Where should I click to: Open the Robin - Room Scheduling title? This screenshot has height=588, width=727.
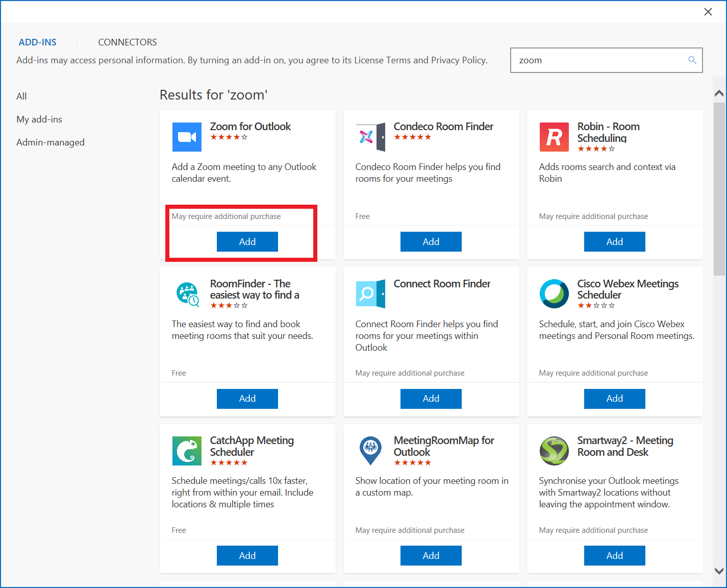(608, 132)
